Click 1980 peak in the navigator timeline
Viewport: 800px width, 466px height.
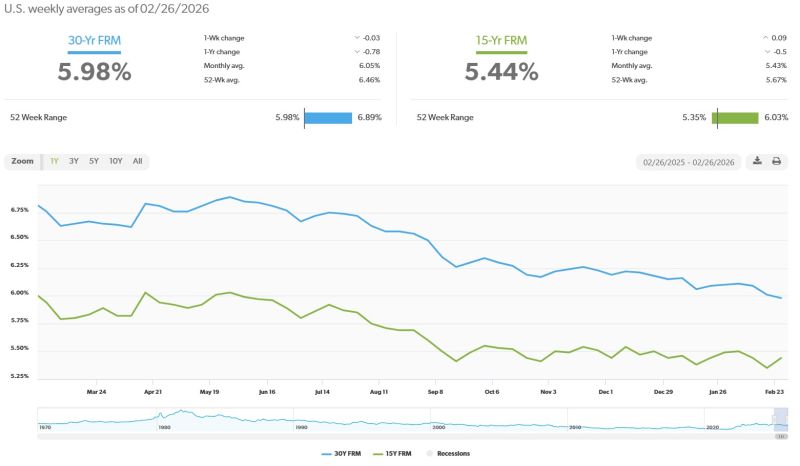(182, 412)
